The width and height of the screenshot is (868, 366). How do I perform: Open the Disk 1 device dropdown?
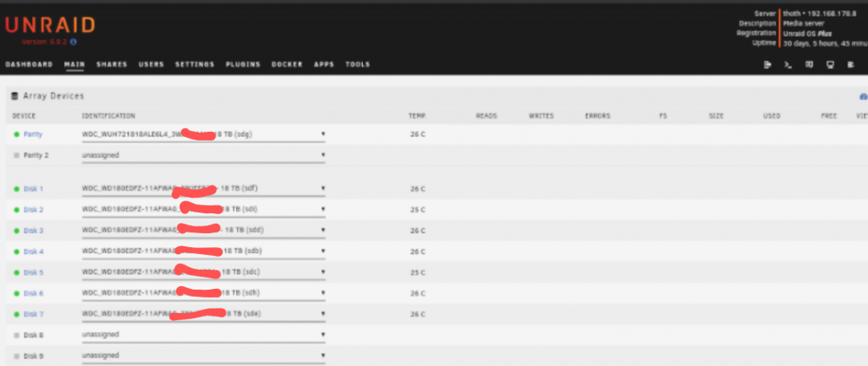[203, 188]
